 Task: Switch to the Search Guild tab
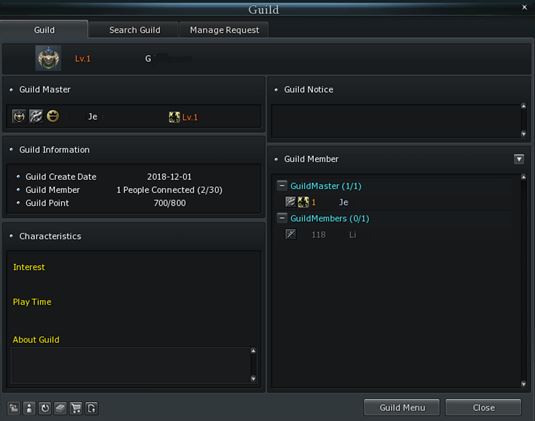[135, 30]
